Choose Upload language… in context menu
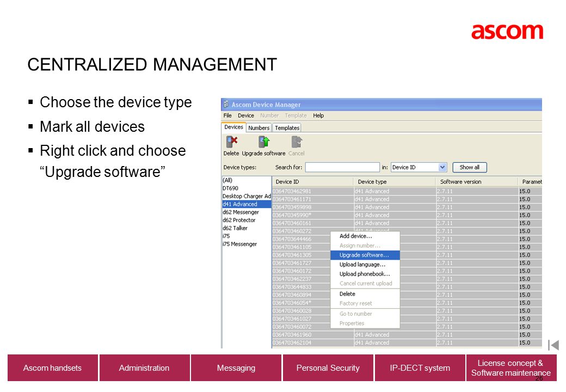566x392 pixels. pos(365,265)
